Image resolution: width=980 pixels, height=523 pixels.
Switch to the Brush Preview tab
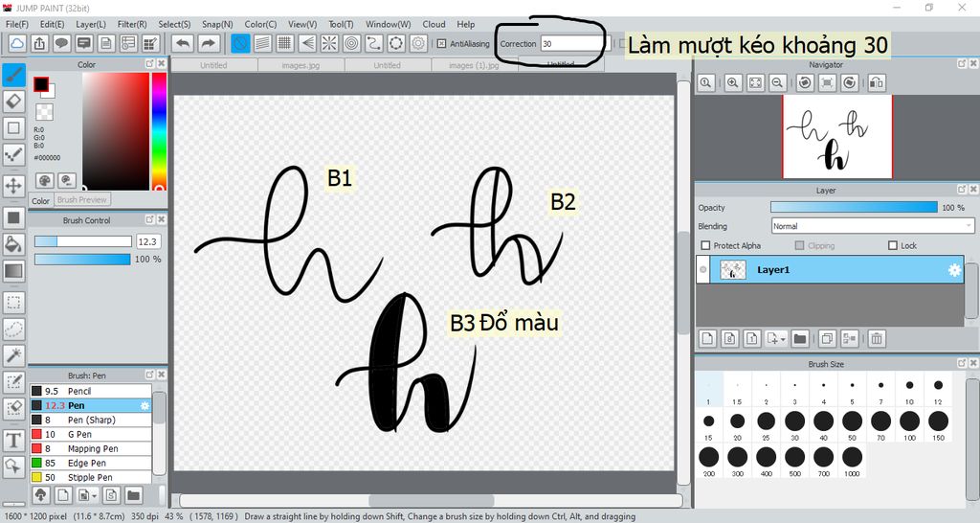pyautogui.click(x=82, y=199)
